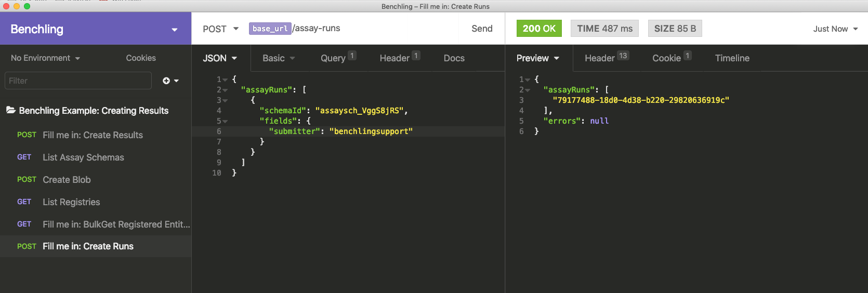Open the Preview mode dropdown
The height and width of the screenshot is (293, 868).
coord(538,58)
